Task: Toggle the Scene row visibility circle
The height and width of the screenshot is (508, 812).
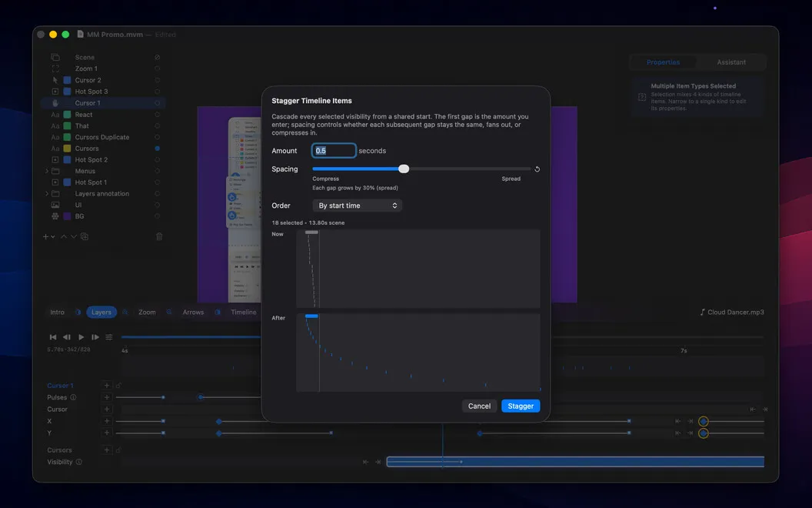Action: click(x=158, y=57)
